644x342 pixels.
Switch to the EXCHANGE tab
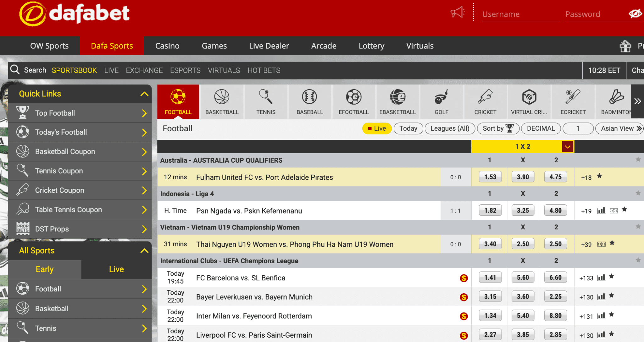click(x=144, y=70)
